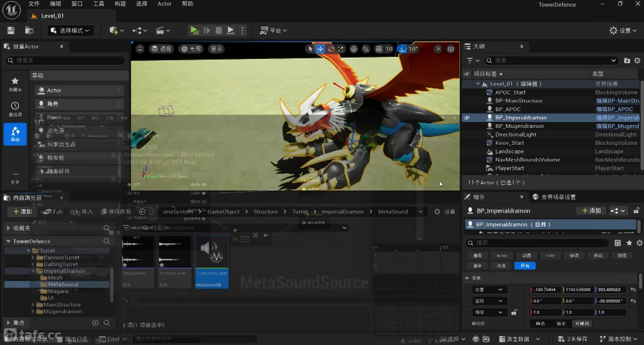Screen dimensions: 644x345
Task: Click the save level floppy disk icon
Action: pos(11,31)
